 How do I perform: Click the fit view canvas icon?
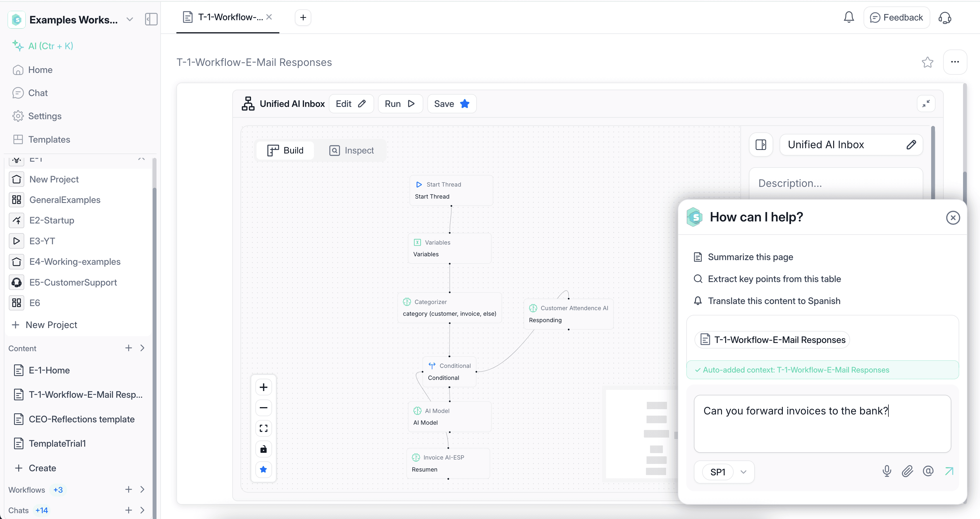coord(263,428)
